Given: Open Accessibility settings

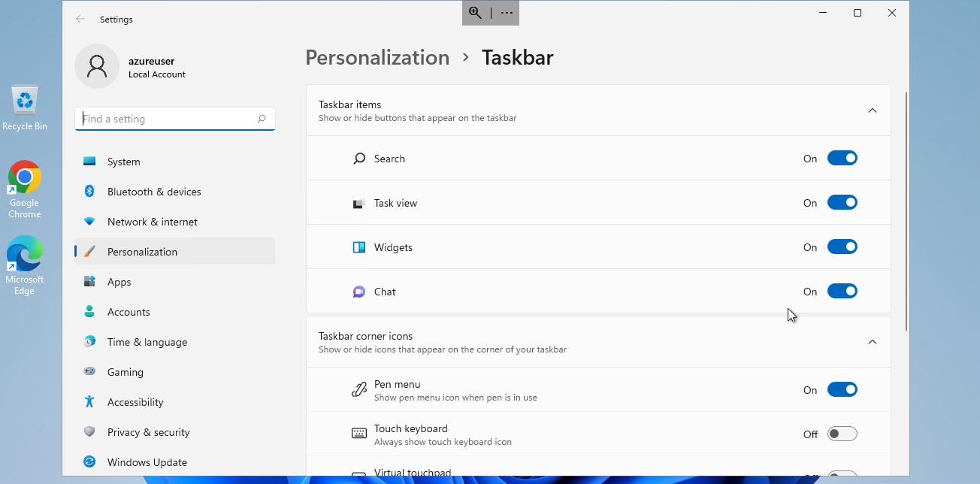Looking at the screenshot, I should (x=175, y=402).
